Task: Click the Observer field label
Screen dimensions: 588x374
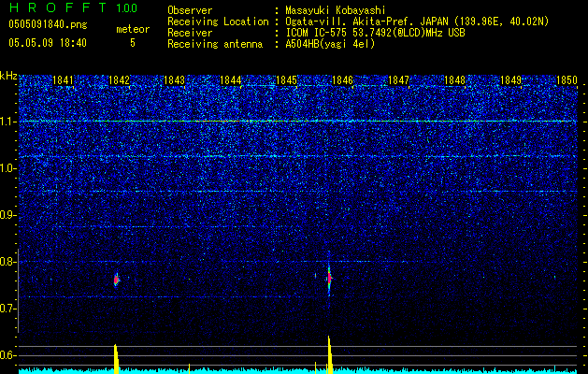Action: [190, 10]
